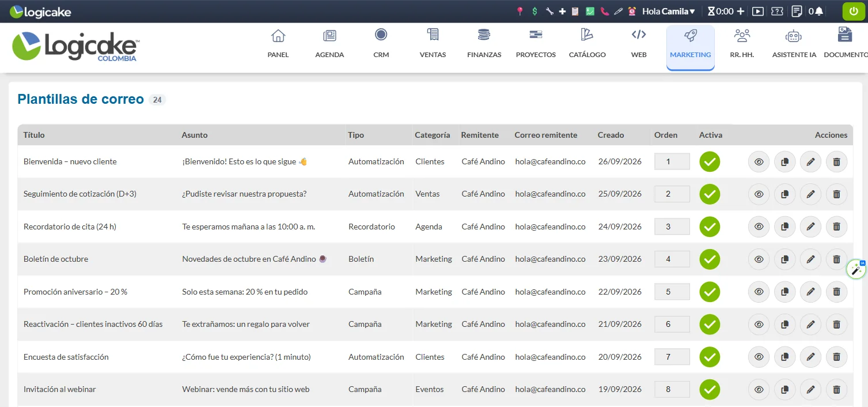Open the FINANZAS menu
The height and width of the screenshot is (407, 868).
(484, 44)
